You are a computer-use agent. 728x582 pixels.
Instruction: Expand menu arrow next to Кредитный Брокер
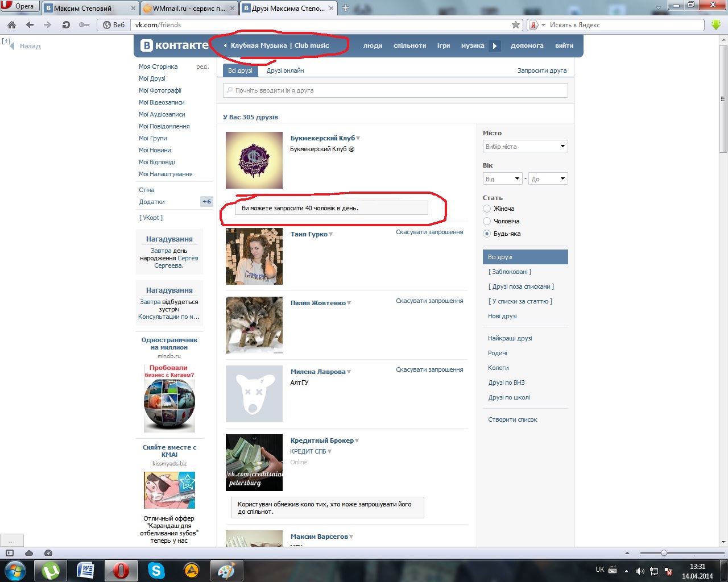coord(357,441)
